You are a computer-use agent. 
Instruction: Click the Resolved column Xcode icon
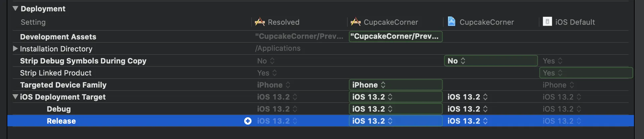click(260, 22)
